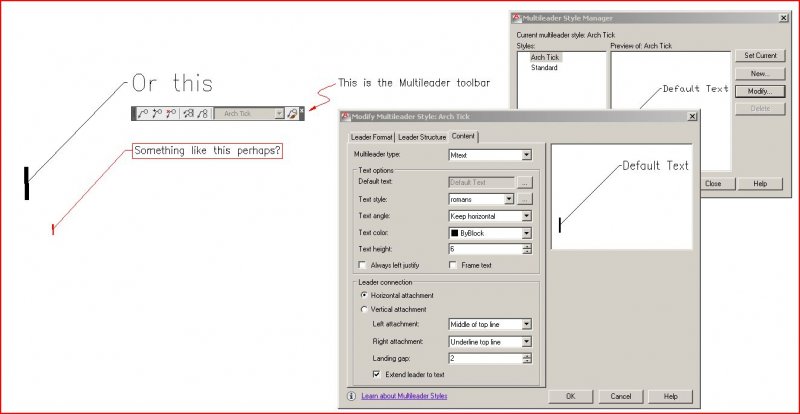Open the Text style romans dropdown
Viewport: 800px width, 414px height.
[508, 199]
